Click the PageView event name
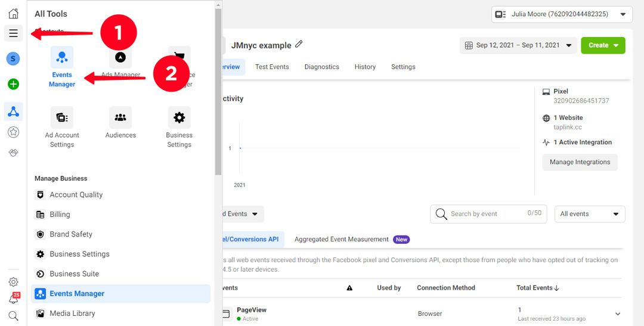Screen dimensions: 644x326 click(x=252, y=309)
